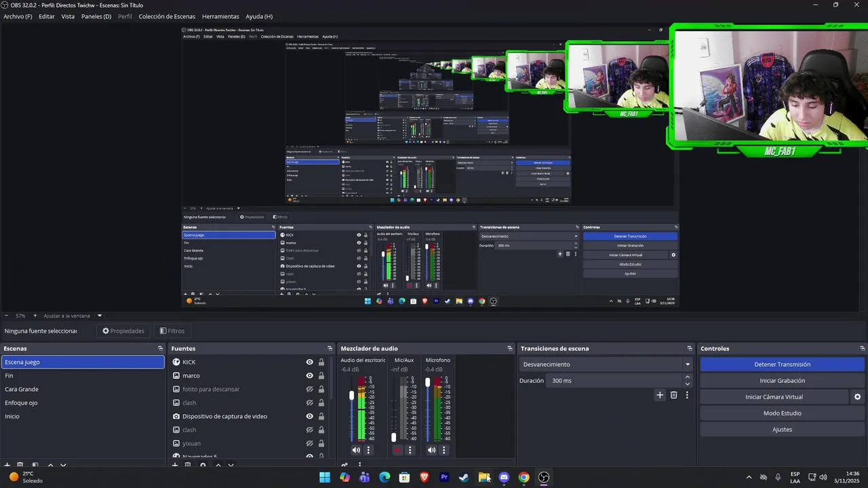Image resolution: width=868 pixels, height=488 pixels.
Task: Open the Editar menu
Action: (x=47, y=16)
